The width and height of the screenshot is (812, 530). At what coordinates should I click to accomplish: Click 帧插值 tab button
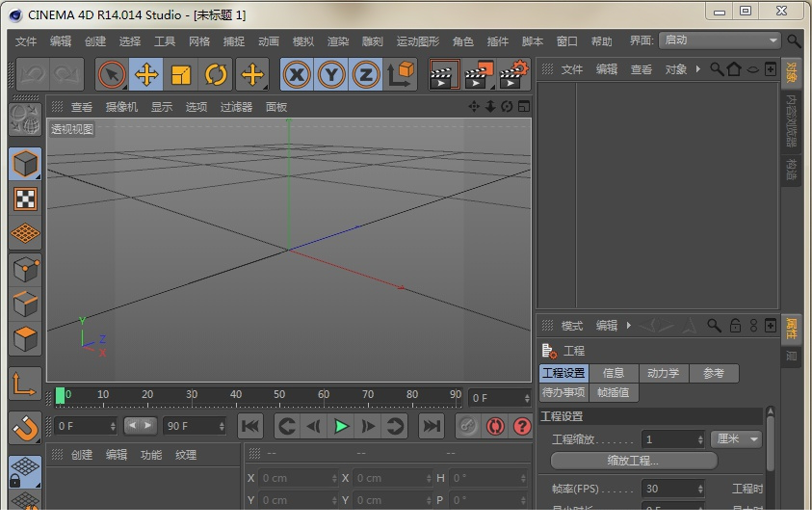tap(614, 392)
